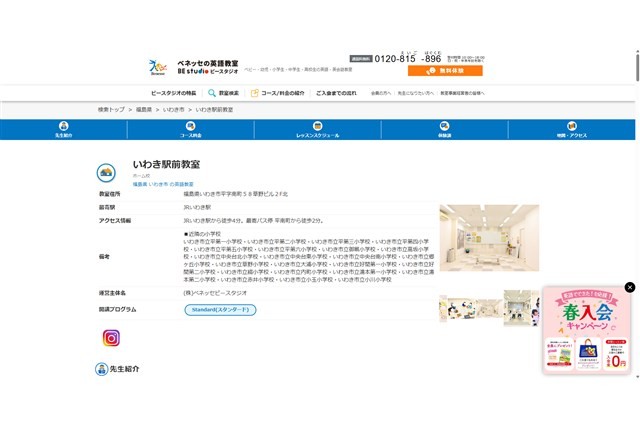Open ご入会までの流れ menu item
This screenshot has height=427, width=640.
[x=336, y=93]
